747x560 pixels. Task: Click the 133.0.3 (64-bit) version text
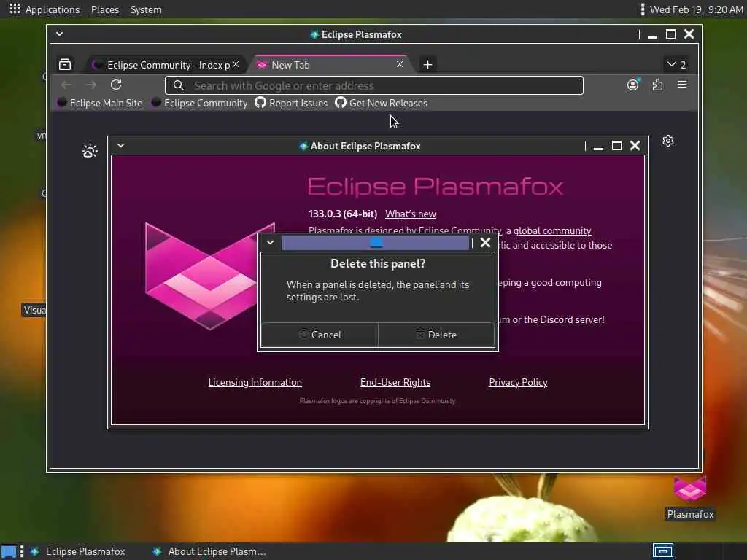[343, 214]
